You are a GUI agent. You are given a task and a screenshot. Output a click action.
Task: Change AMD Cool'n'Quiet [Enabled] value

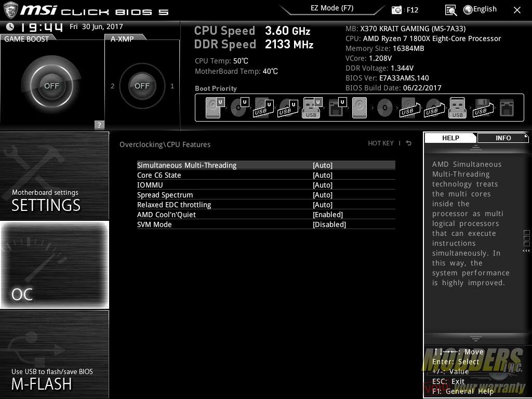328,215
